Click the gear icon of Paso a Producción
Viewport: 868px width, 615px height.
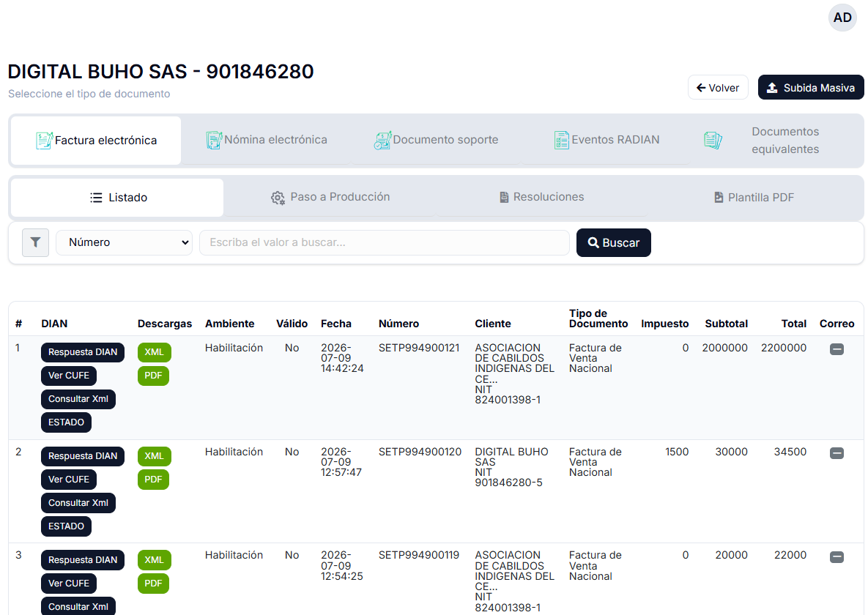278,198
